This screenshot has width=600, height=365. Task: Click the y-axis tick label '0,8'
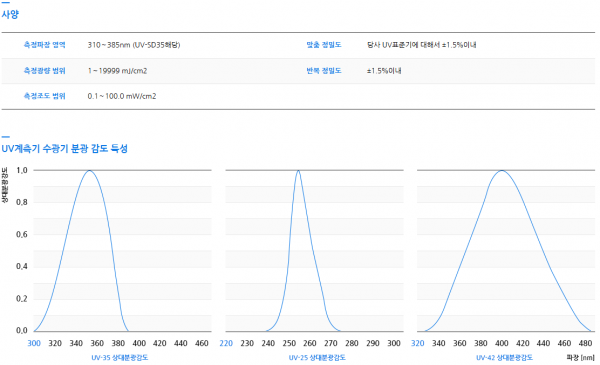coord(22,202)
